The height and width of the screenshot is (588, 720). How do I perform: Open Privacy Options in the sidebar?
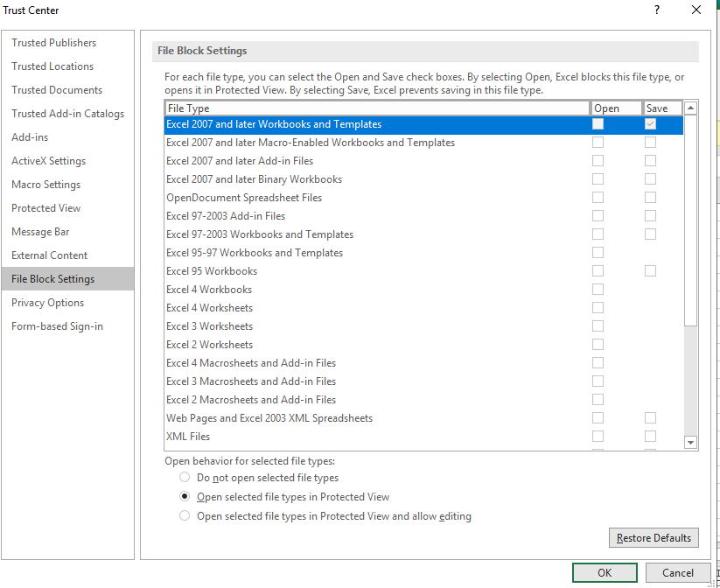pos(46,302)
